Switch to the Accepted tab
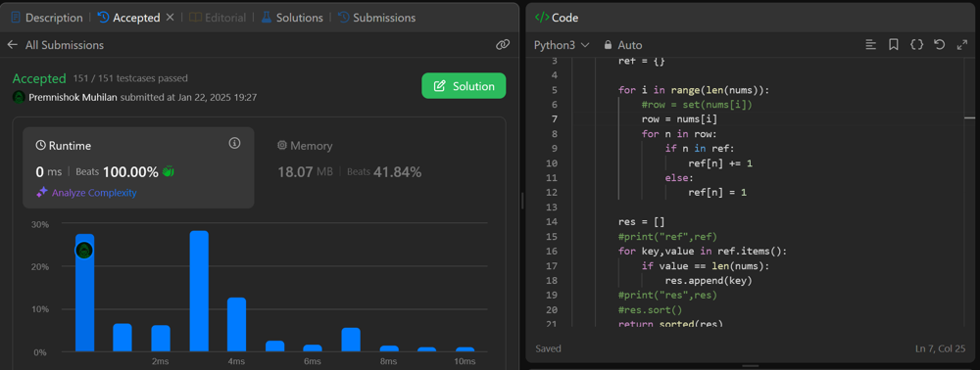The width and height of the screenshot is (980, 370). click(129, 18)
